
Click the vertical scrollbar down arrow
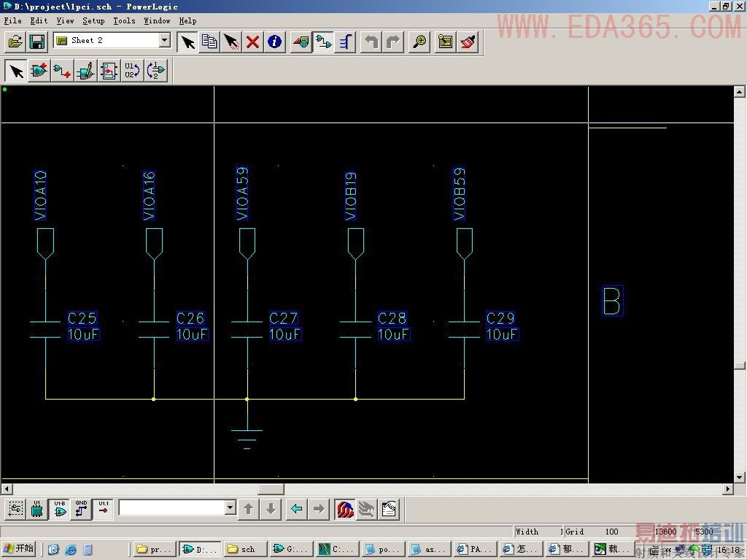[740, 477]
